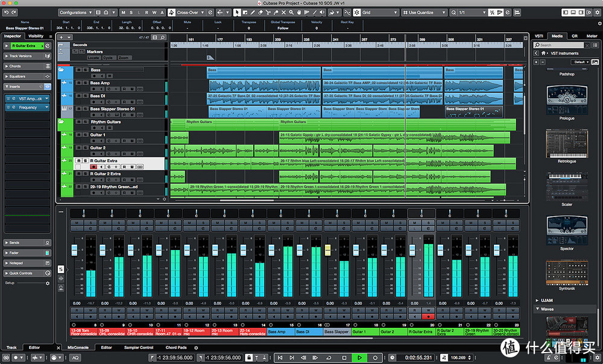The height and width of the screenshot is (364, 603).
Task: Select the Glue tool
Action: point(276,12)
